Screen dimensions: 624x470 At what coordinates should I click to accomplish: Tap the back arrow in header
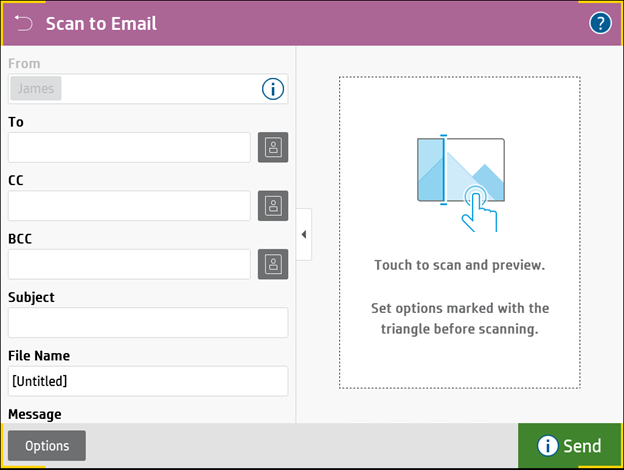(x=24, y=23)
